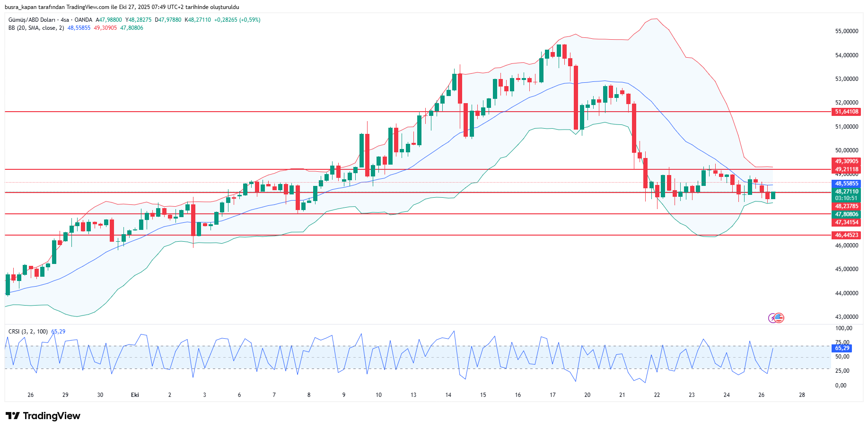Click the blue 65,29 CRSI axis label

pyautogui.click(x=842, y=348)
